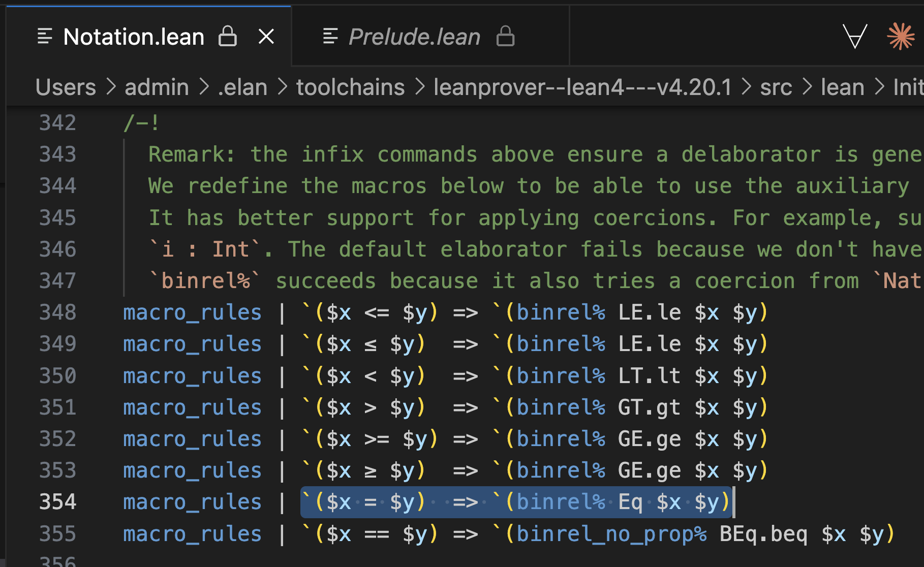Viewport: 924px width, 567px height.
Task: Expand the toolchains breadcrumb
Action: coord(350,87)
